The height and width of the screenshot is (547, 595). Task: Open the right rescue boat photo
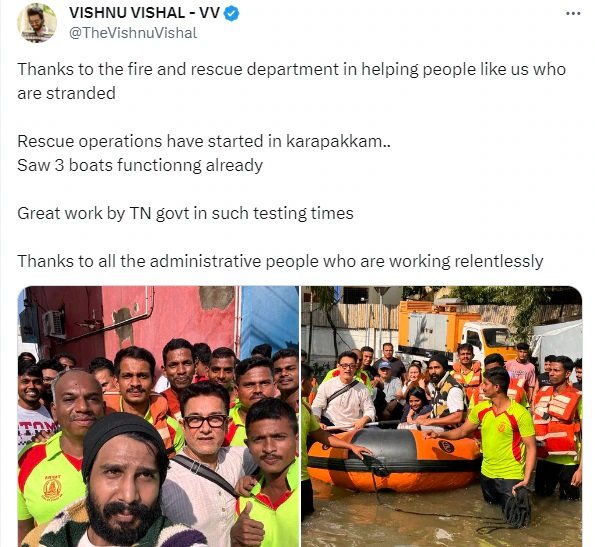(x=442, y=416)
